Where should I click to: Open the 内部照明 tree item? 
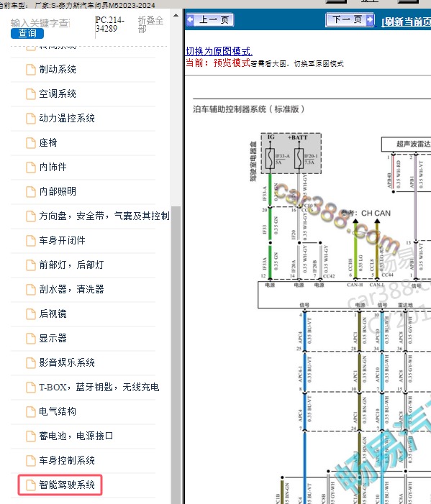tap(58, 191)
